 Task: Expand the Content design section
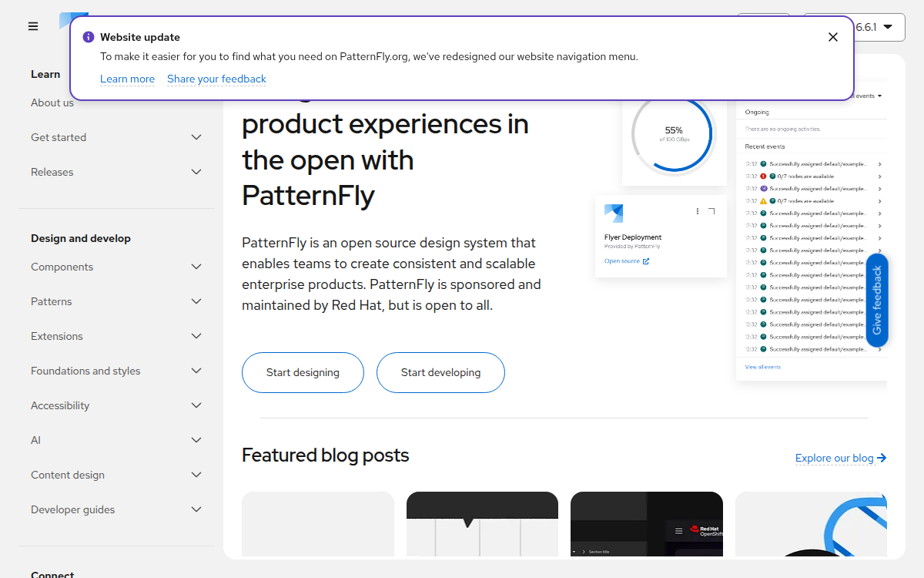[x=116, y=475]
